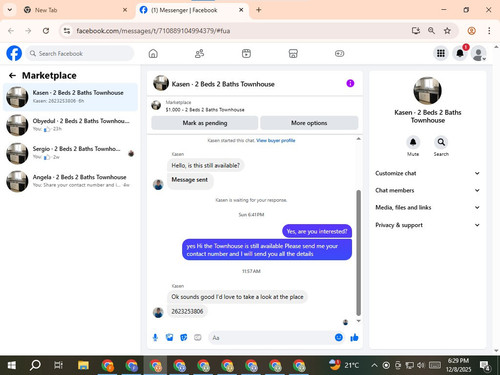Go back using Marketplace back arrow
The image size is (500, 375).
tap(12, 76)
